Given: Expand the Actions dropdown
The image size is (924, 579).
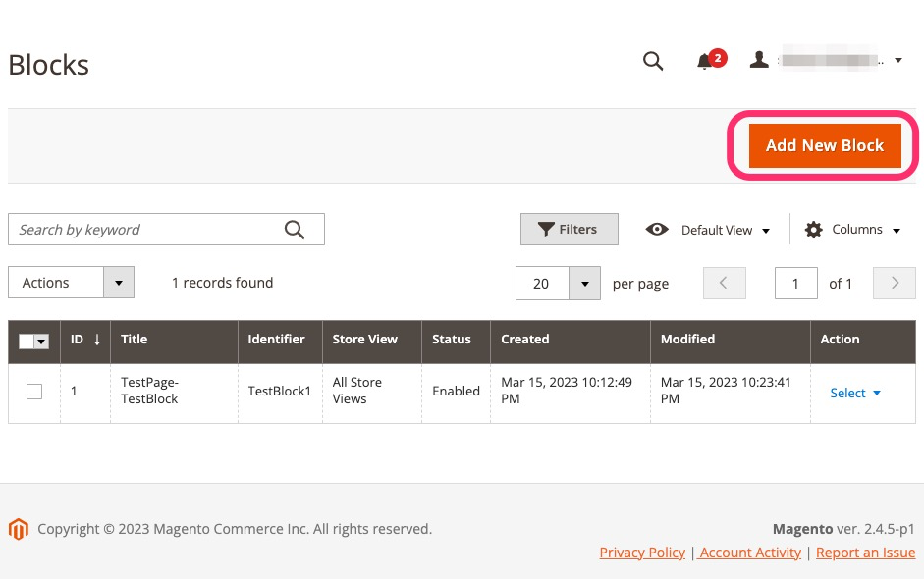Looking at the screenshot, I should (x=118, y=282).
